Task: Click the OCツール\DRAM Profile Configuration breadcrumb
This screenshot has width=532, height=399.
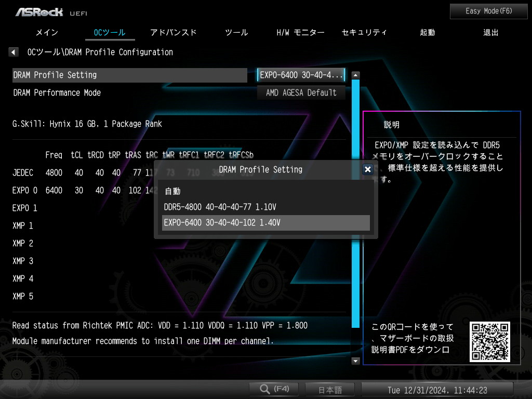Action: (100, 52)
